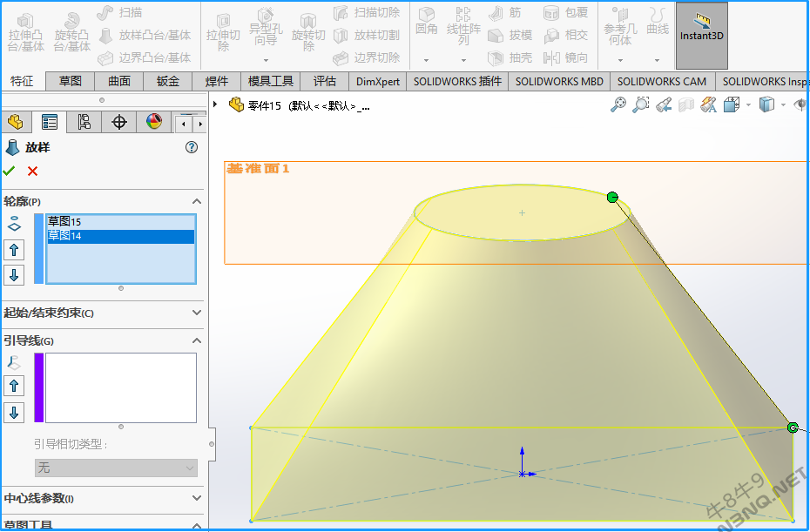This screenshot has width=810, height=532.
Task: Click the section view icon
Action: click(x=686, y=104)
